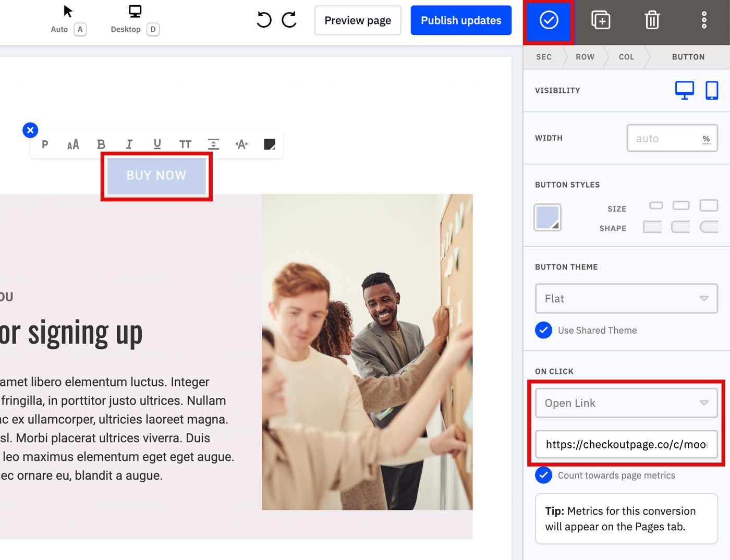
Task: Change the width unit percent symbol
Action: [706, 139]
